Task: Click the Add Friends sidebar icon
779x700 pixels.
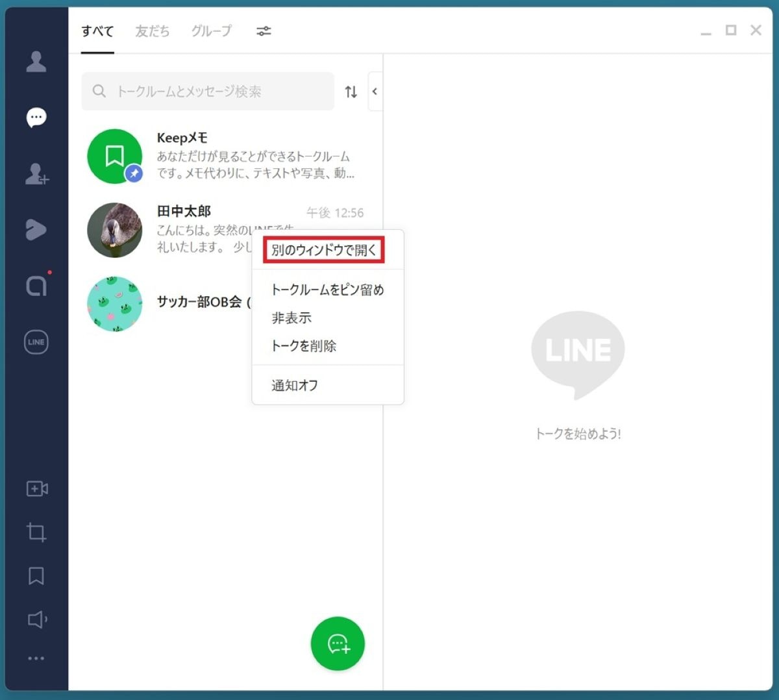Action: (x=36, y=174)
